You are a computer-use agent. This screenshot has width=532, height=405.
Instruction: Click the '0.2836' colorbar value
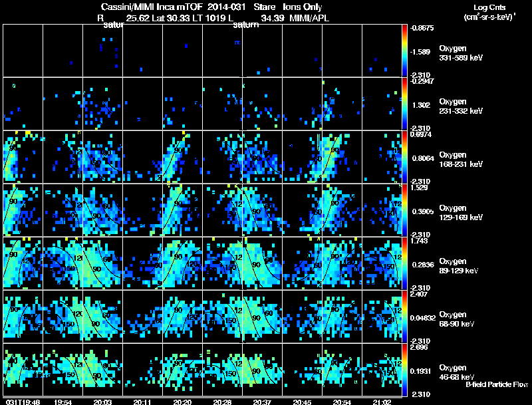tap(423, 265)
